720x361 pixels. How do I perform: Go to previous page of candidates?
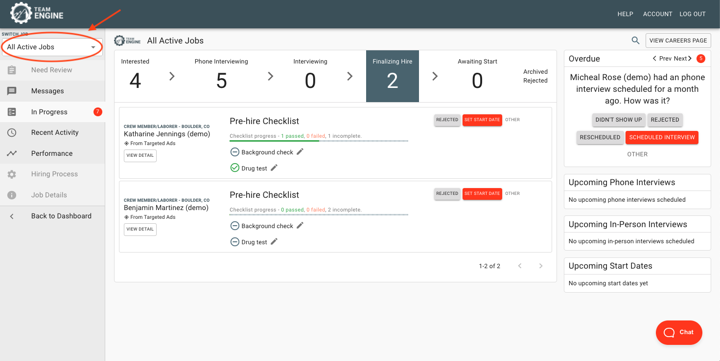pos(520,266)
